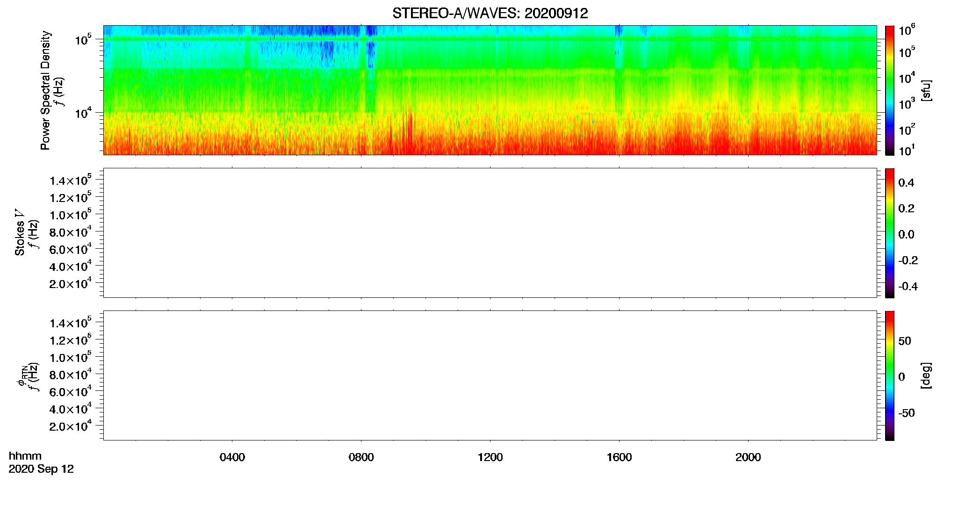980x505 pixels.
Task: Click the hhmm axis label
Action: pyautogui.click(x=25, y=456)
